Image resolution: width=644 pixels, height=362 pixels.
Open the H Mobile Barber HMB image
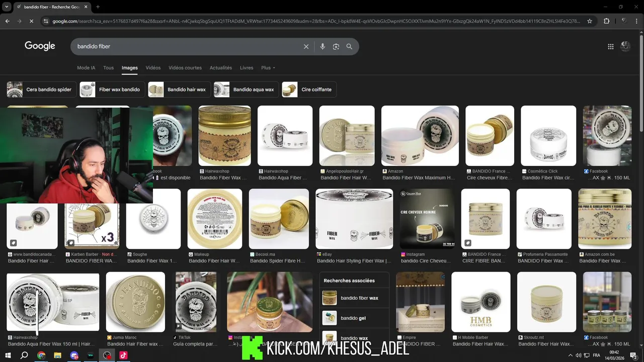tap(481, 302)
